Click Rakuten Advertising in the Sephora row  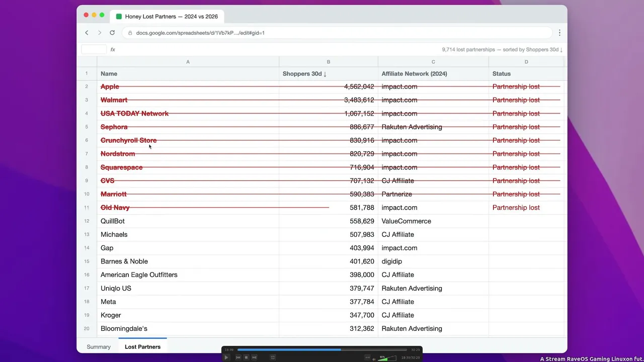point(412,127)
